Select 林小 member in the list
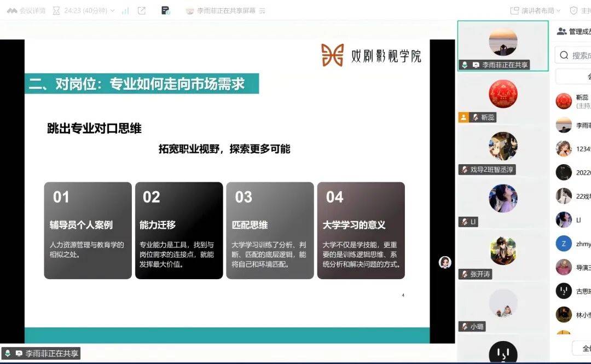Viewport: 591px width, 364px height. 573,315
